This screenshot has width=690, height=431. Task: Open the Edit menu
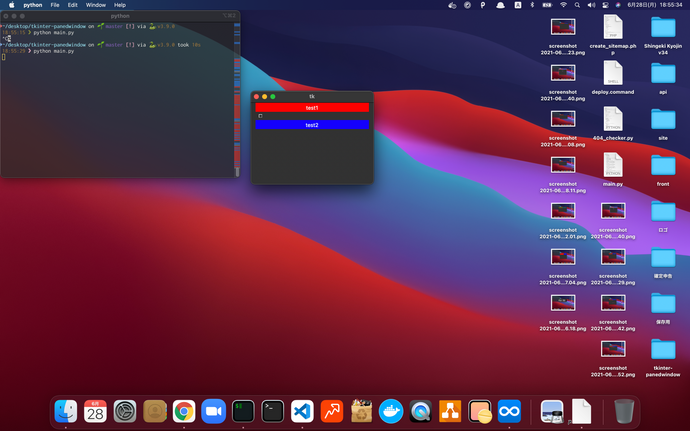point(73,5)
